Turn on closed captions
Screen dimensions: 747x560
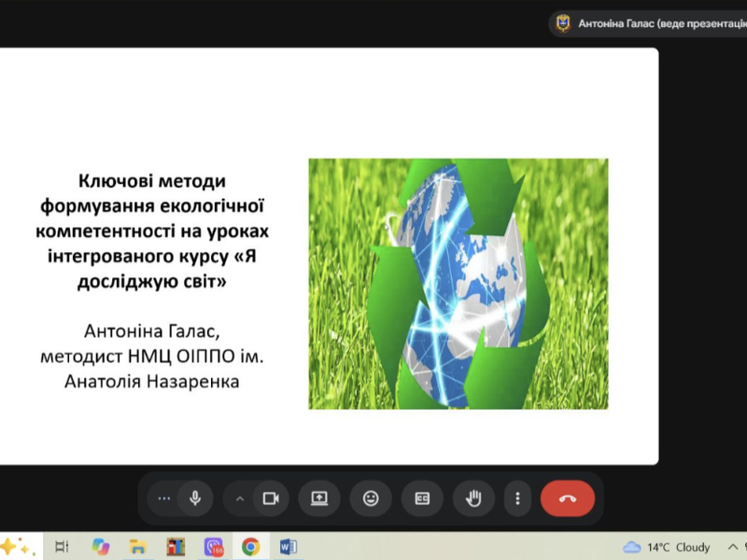[x=422, y=498]
